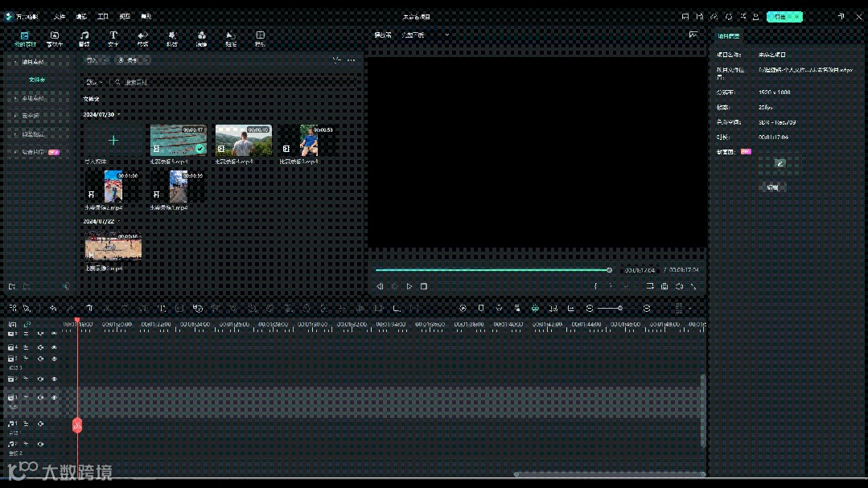The image size is (868, 488).
Task: Open the Stickers tab
Action: (231, 39)
